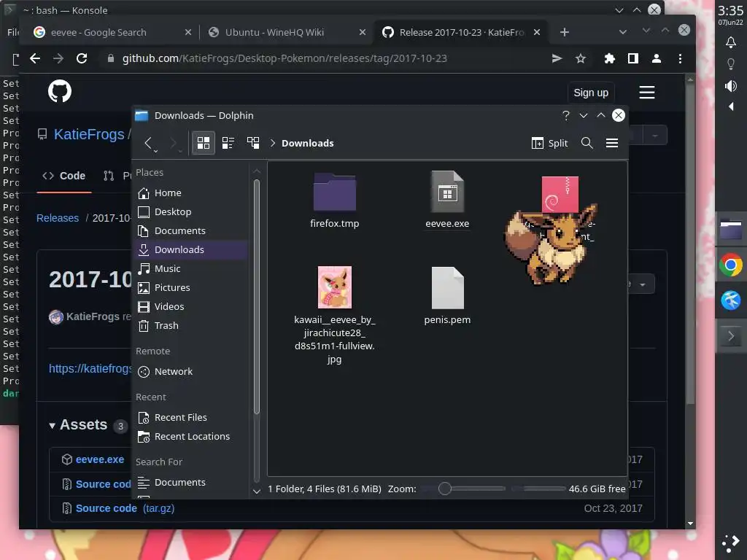Switch to Ubuntu WineHQ Wiki tab

(x=274, y=32)
